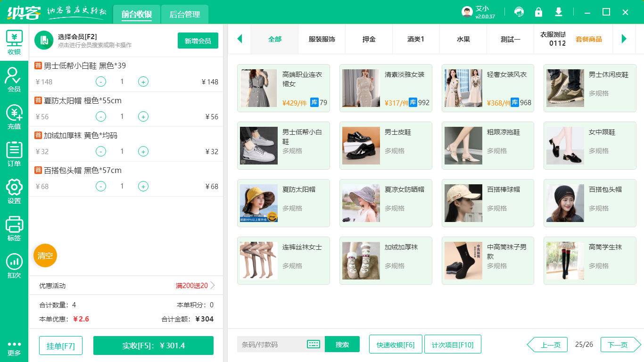The image size is (644, 362).
Task: Go to 上一页 previous page
Action: 546,345
